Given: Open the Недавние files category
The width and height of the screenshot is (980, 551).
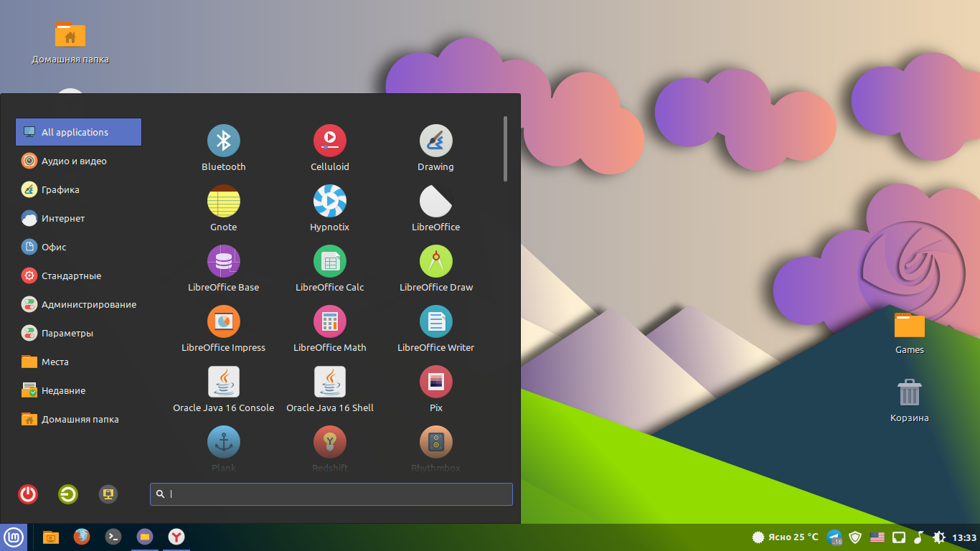Looking at the screenshot, I should [79, 390].
